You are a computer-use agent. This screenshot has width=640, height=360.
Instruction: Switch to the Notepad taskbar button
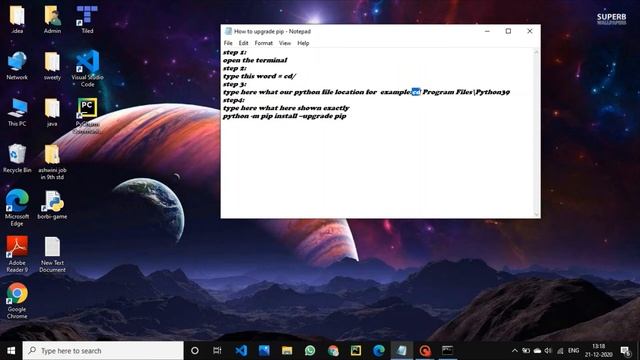click(x=402, y=351)
